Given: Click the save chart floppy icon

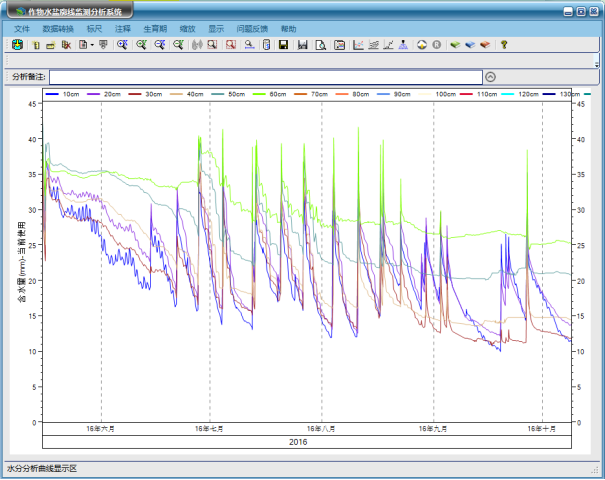Looking at the screenshot, I should (302, 45).
